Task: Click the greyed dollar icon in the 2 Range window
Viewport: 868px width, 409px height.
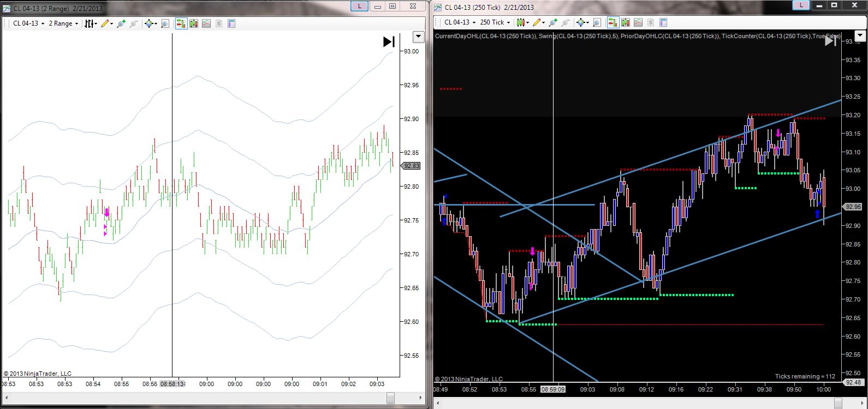Action: [219, 23]
